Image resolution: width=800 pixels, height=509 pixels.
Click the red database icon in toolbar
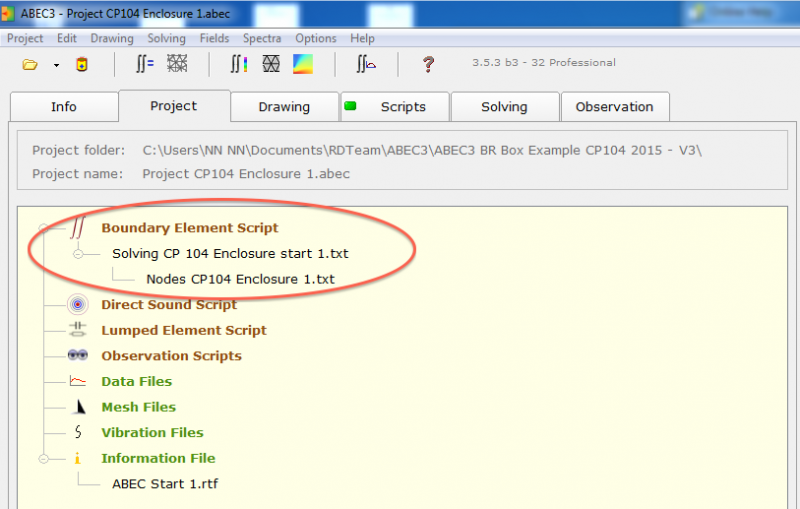[x=82, y=65]
